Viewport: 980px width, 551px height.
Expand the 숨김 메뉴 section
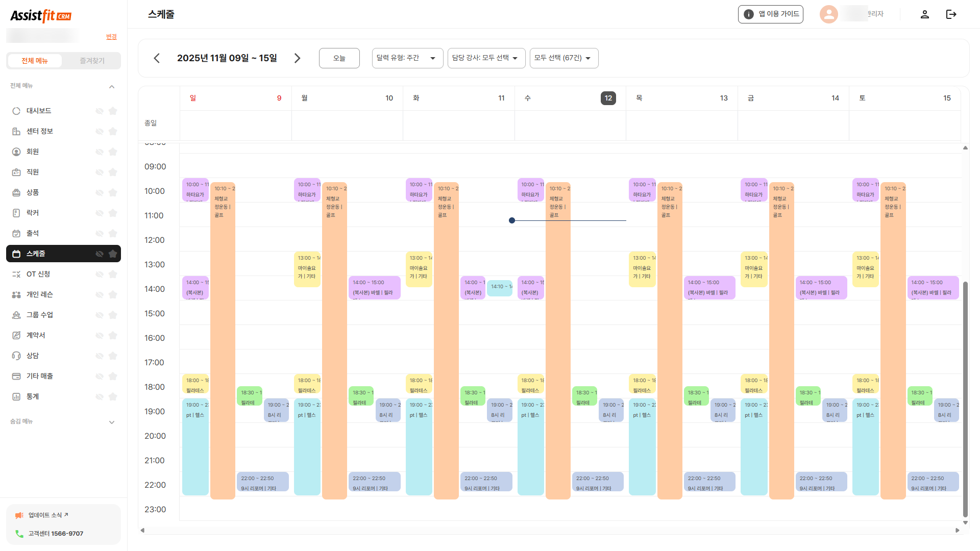pos(112,422)
